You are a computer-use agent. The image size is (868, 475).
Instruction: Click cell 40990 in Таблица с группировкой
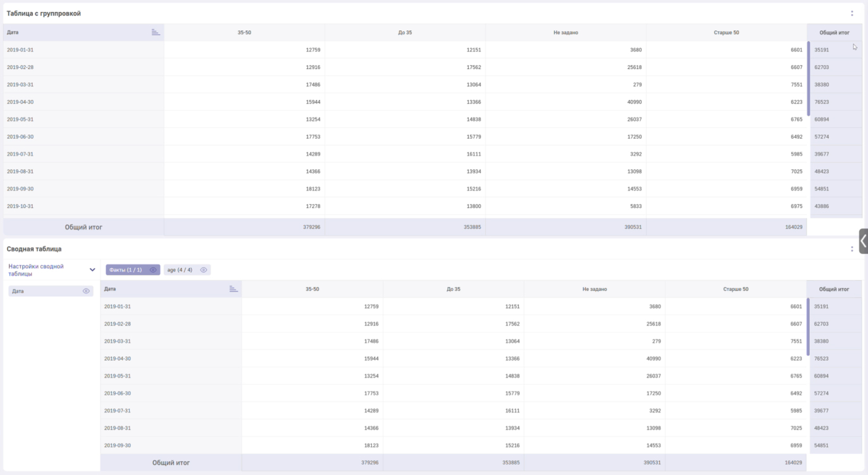tap(566, 102)
